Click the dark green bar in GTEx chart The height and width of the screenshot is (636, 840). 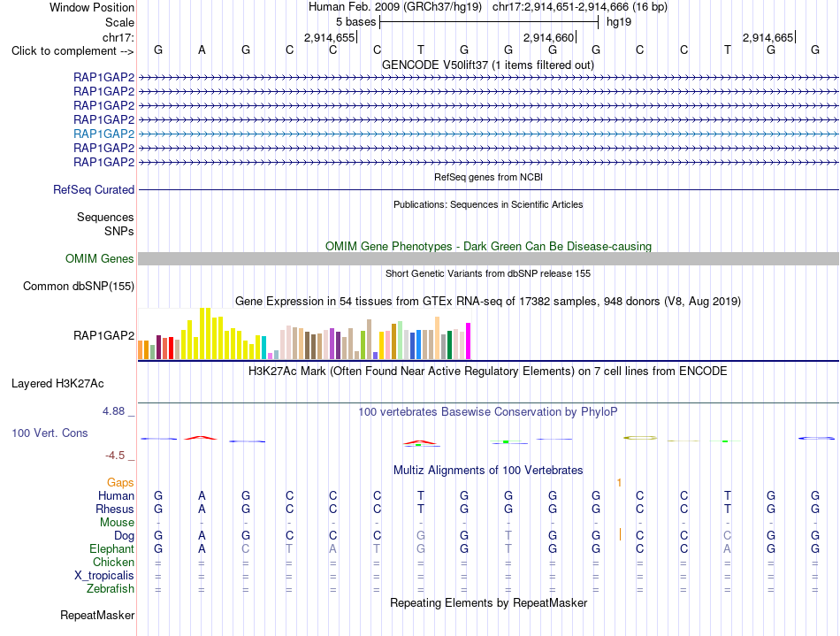[x=449, y=345]
